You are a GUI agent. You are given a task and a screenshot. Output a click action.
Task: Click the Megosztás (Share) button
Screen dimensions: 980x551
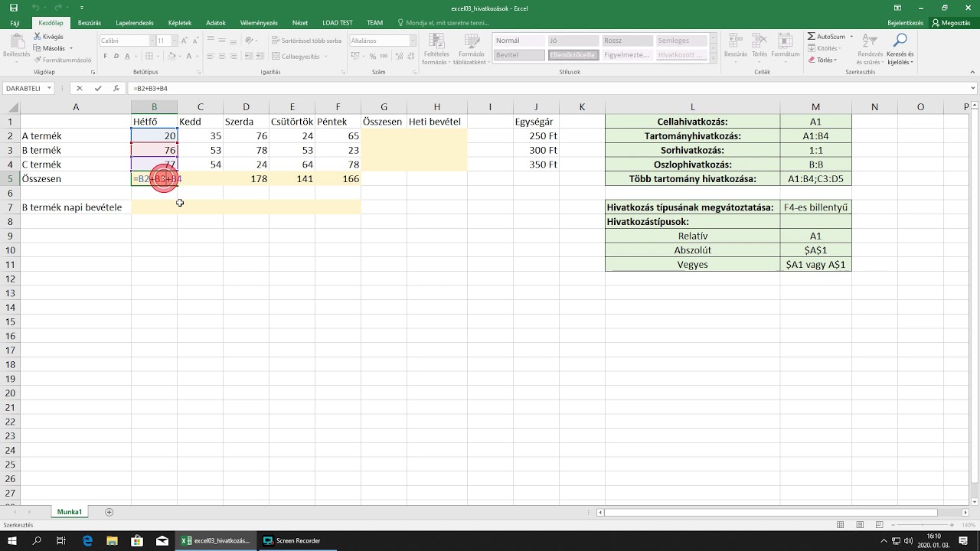point(952,23)
